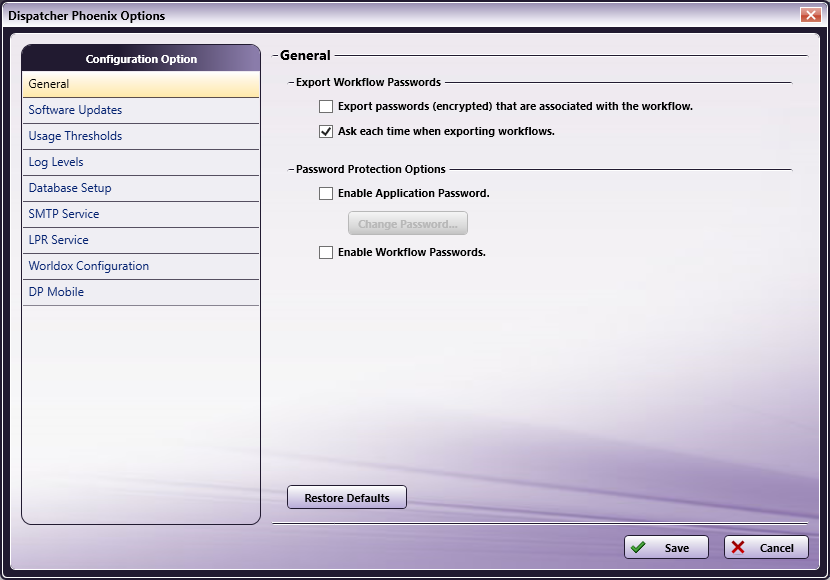Viewport: 830px width, 580px height.
Task: Uncheck Ask each time when exporting workflows
Action: 326,132
